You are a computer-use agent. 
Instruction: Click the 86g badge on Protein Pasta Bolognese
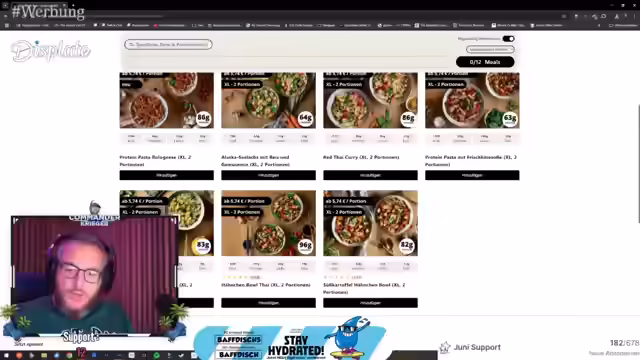203,118
